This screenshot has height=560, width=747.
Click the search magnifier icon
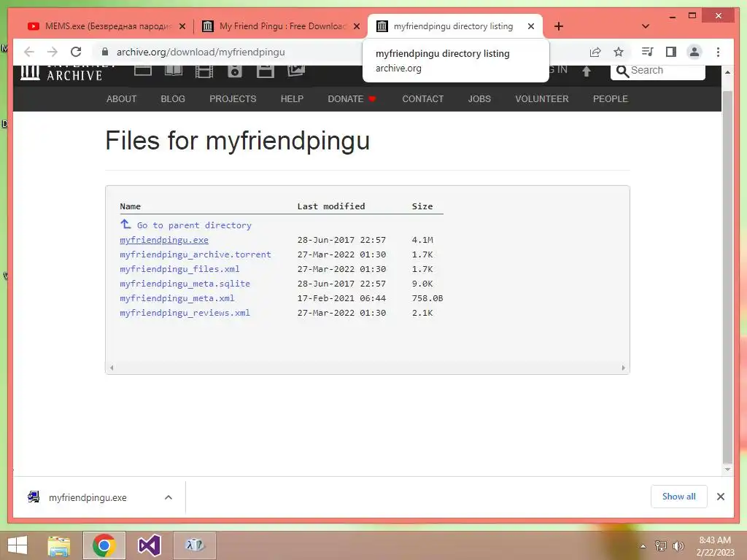622,71
